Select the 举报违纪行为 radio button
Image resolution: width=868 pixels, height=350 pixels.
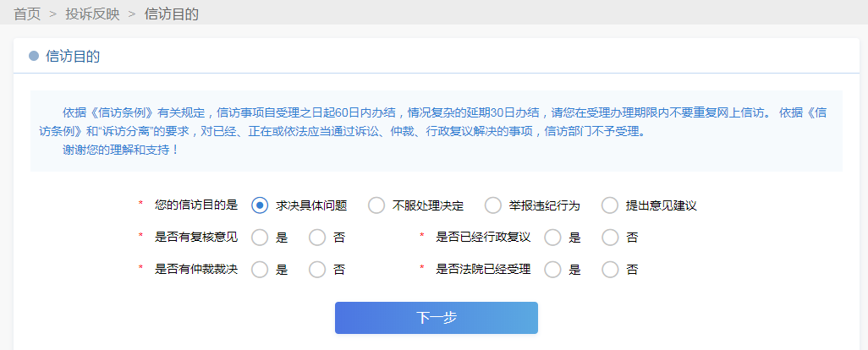point(493,205)
